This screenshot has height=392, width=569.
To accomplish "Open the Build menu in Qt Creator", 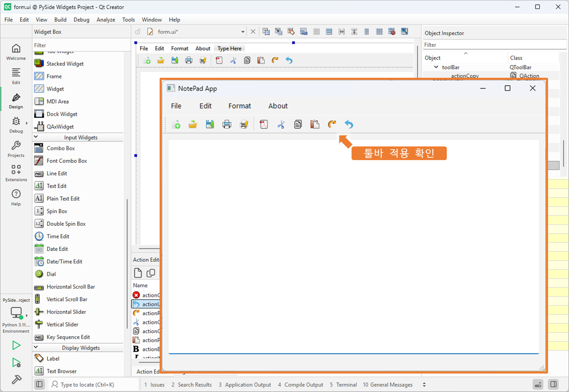I will click(60, 20).
